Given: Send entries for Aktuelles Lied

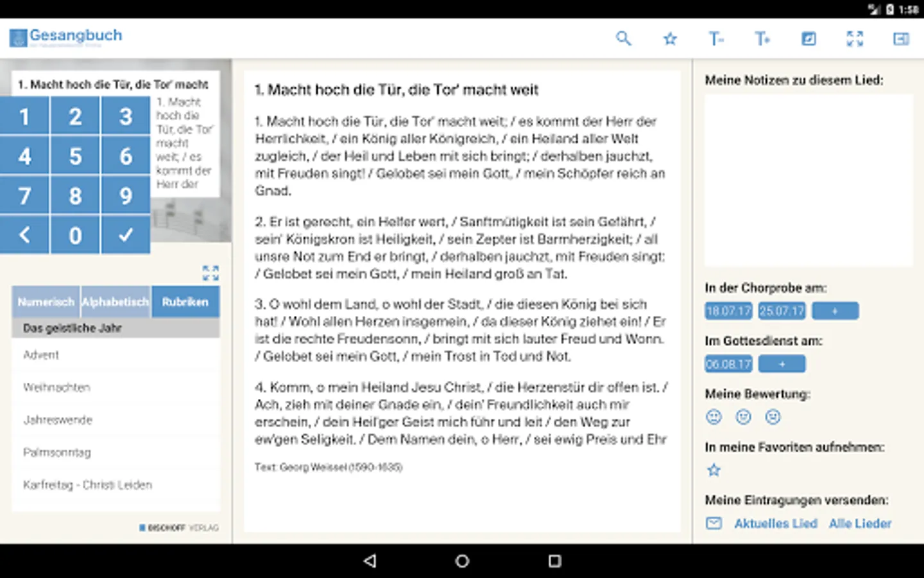Looking at the screenshot, I should [776, 523].
